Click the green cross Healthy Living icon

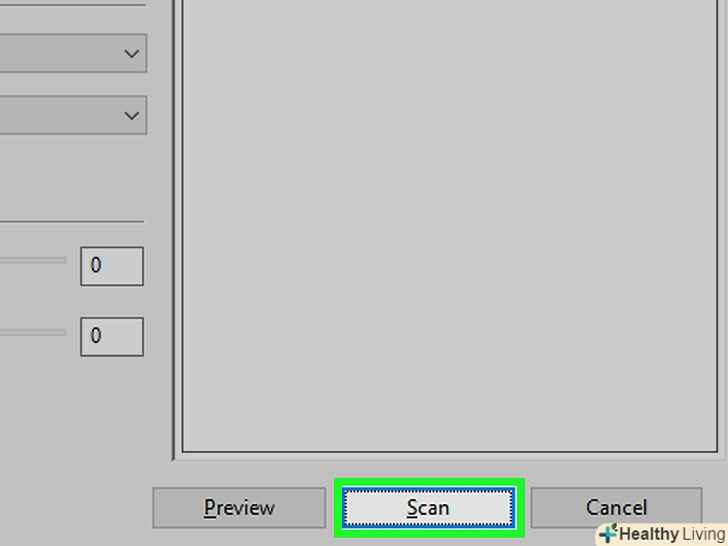608,533
